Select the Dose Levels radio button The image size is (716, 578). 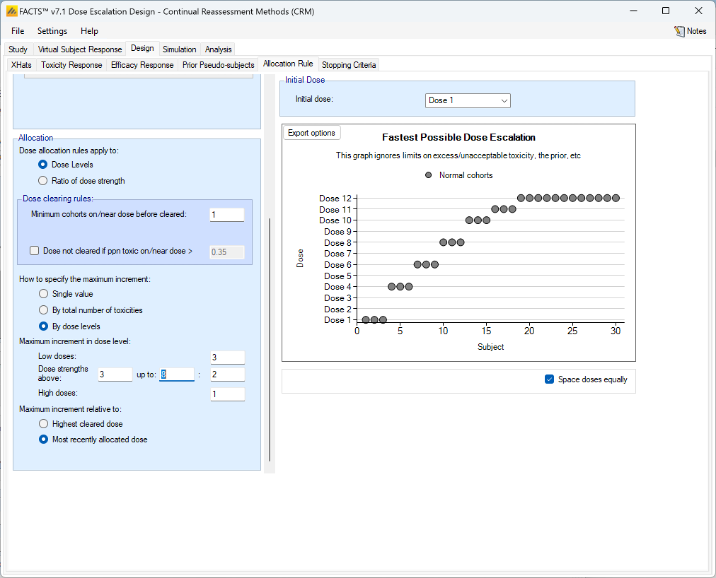(x=43, y=164)
